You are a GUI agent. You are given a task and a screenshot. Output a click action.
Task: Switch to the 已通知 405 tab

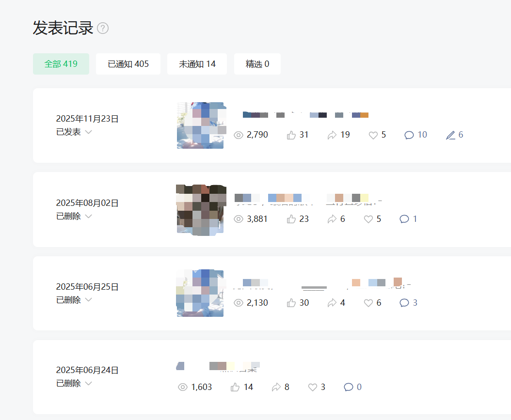point(128,64)
